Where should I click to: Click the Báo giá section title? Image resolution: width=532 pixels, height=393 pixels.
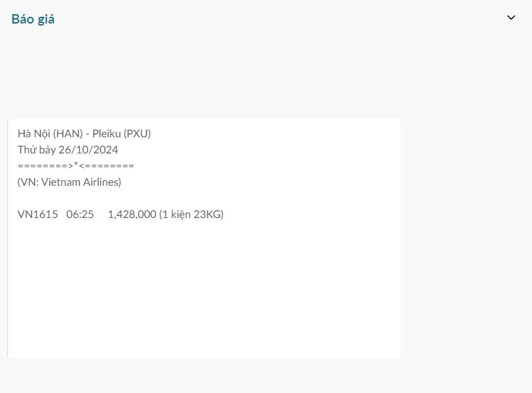(33, 20)
